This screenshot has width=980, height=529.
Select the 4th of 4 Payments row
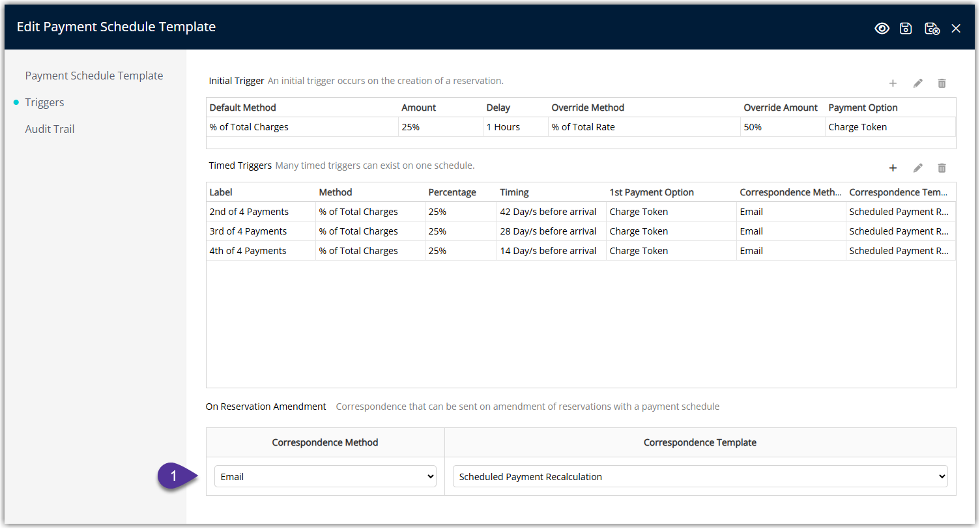(581, 251)
